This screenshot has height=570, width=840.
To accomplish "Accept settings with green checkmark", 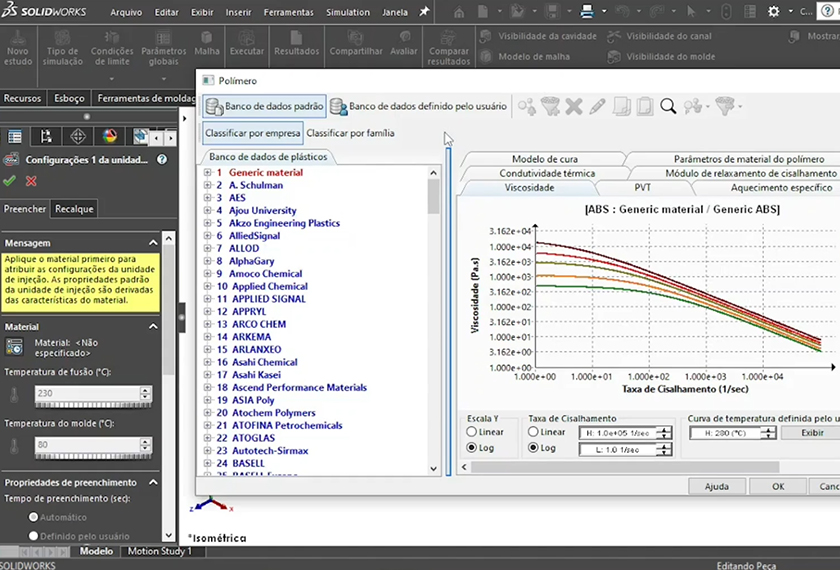I will coord(9,181).
